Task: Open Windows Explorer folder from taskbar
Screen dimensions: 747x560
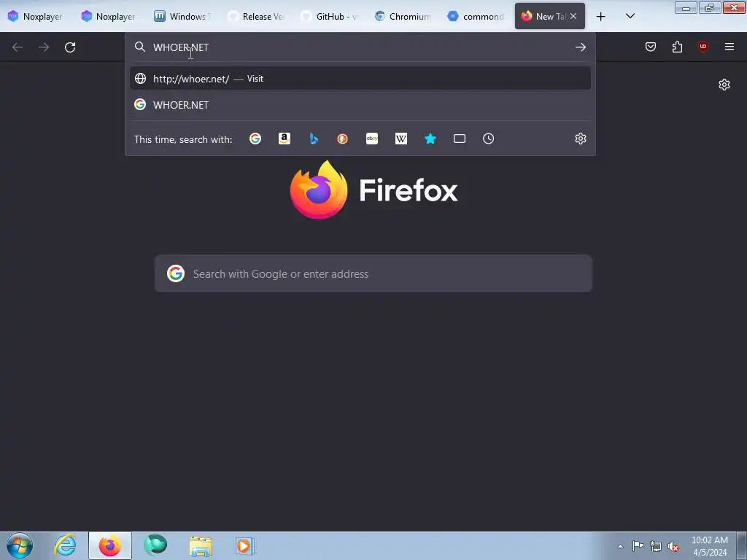Action: 201,545
